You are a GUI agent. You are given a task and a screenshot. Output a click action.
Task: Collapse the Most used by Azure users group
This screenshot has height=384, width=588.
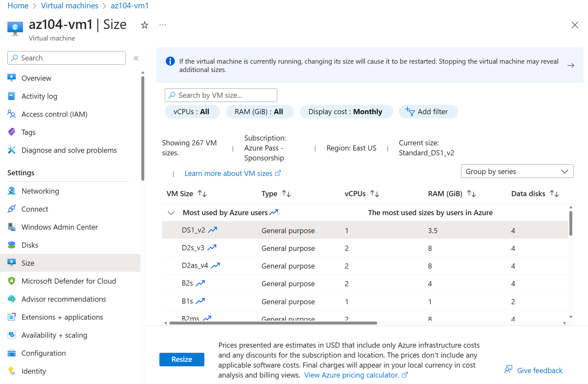click(x=171, y=213)
